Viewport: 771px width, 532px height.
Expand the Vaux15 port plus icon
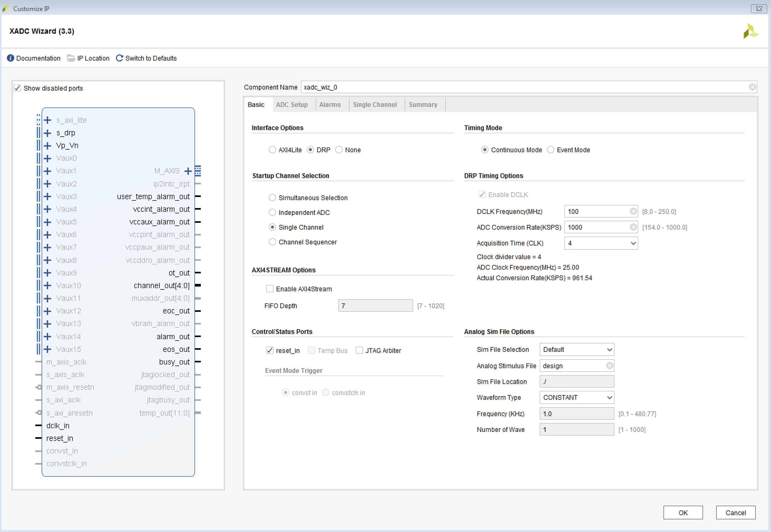48,349
